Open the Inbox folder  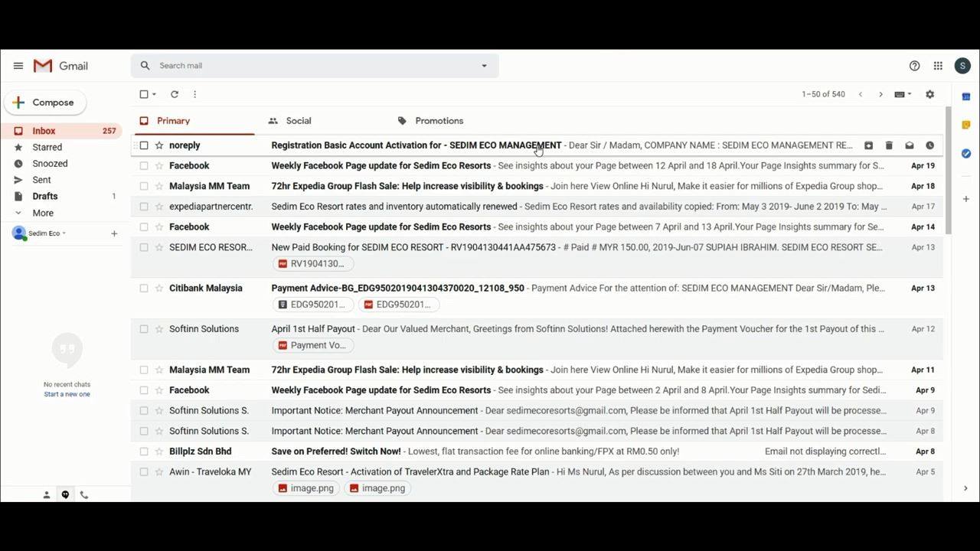[x=62, y=131]
